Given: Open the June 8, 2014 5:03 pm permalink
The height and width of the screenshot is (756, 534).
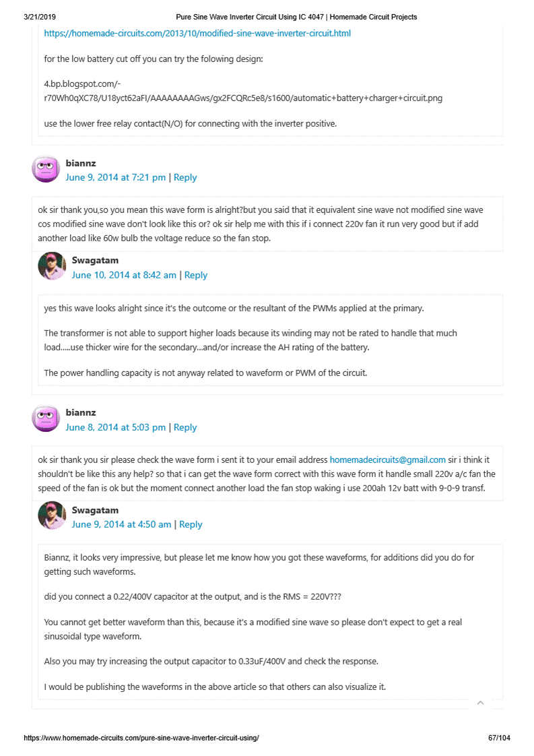Looking at the screenshot, I should (x=115, y=427).
